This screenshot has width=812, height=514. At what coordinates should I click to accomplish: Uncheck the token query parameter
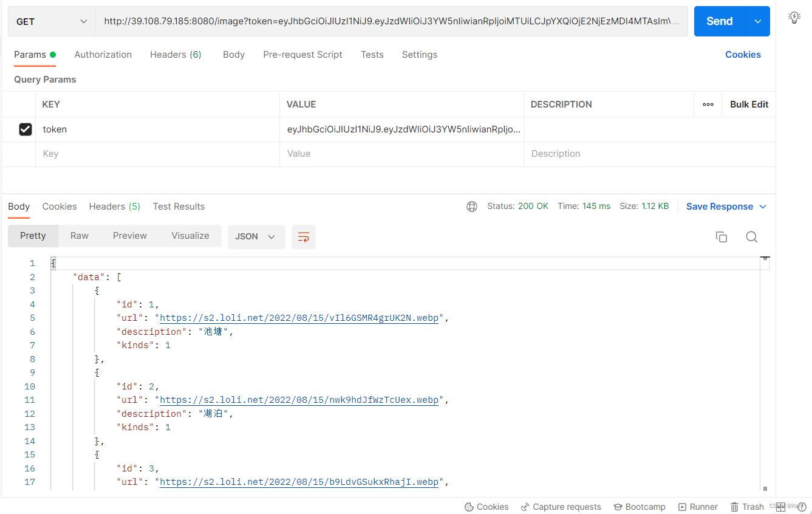[x=25, y=129]
